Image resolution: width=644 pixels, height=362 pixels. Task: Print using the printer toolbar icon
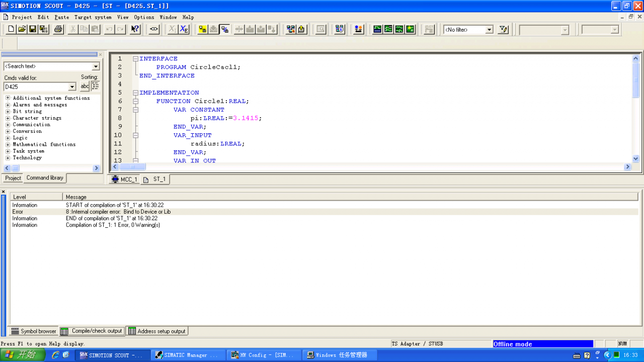(58, 29)
